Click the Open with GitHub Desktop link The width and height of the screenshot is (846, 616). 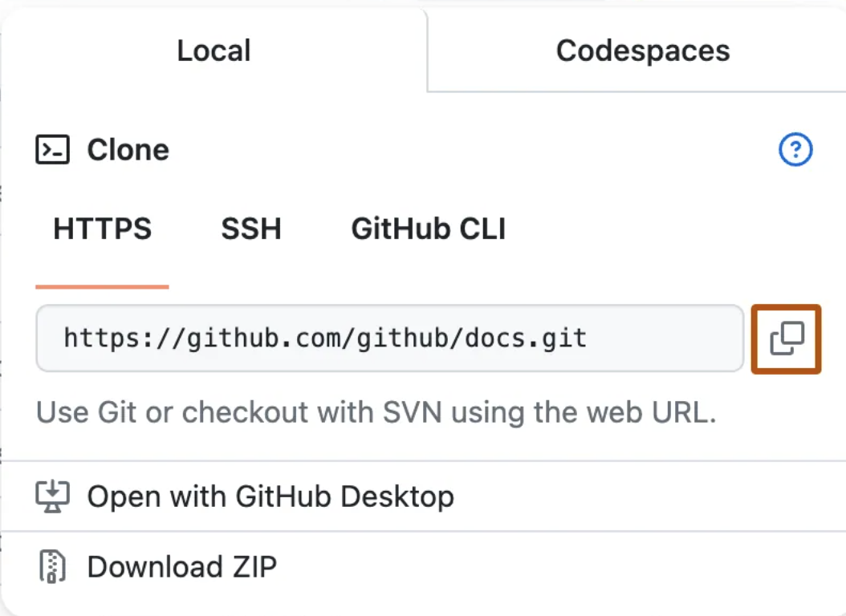pos(270,496)
